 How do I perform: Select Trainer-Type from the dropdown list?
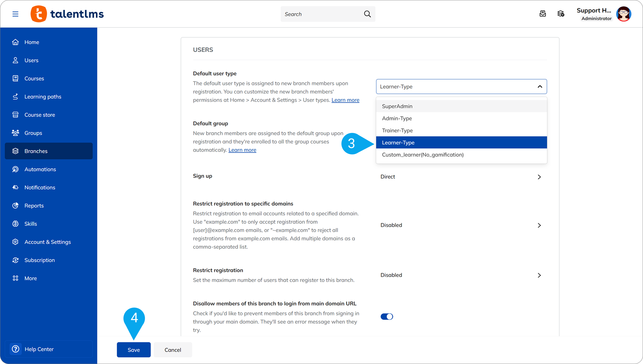(x=397, y=130)
